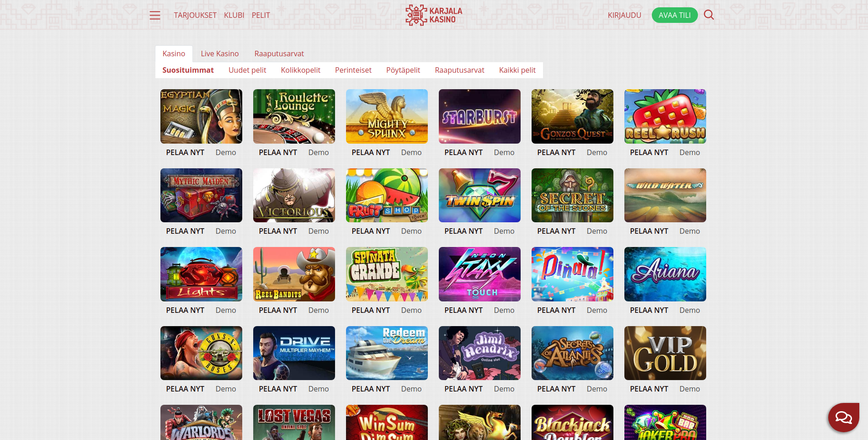Select the Pöytäpelit category tab
The image size is (868, 440).
pos(403,70)
